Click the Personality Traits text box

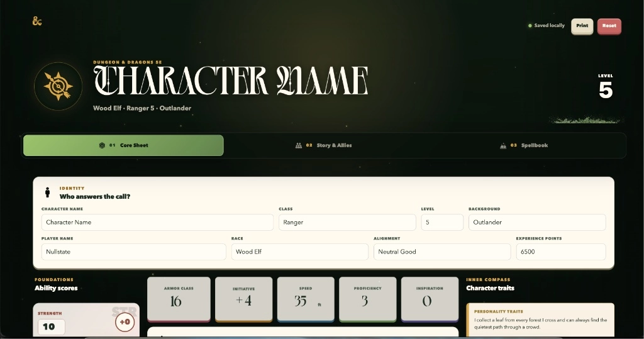(540, 321)
